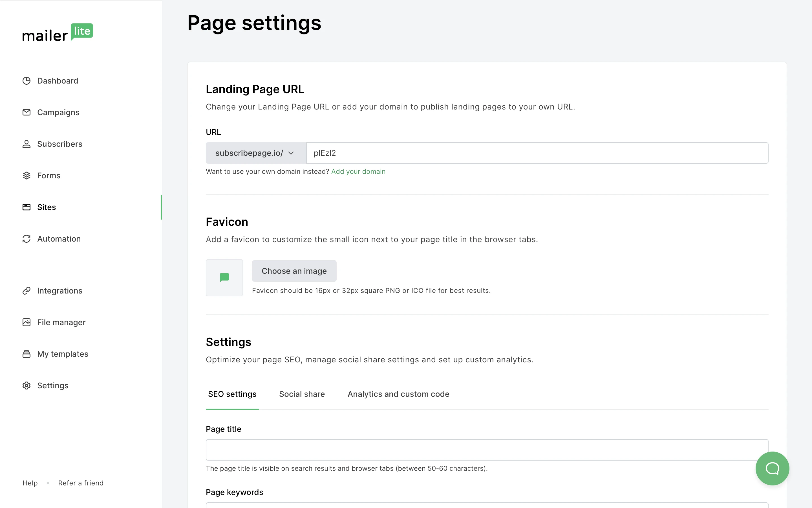Click the Dashboard pie-chart icon
The width and height of the screenshot is (812, 508).
27,81
